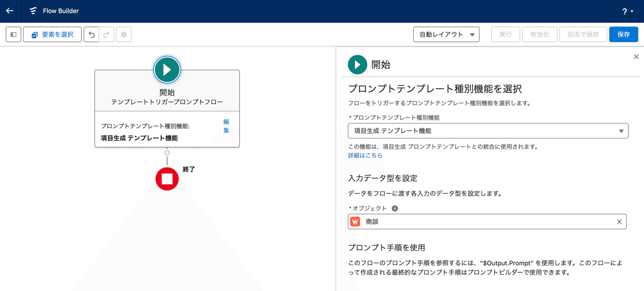Click the オブジェクト info icon
Screen dimensions: 644x291
[394, 208]
